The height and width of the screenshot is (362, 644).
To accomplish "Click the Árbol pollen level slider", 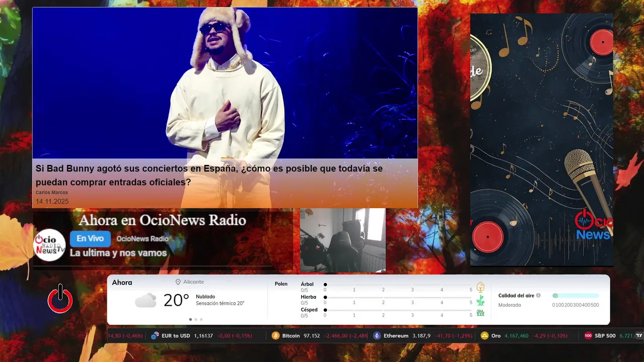I will tap(398, 285).
